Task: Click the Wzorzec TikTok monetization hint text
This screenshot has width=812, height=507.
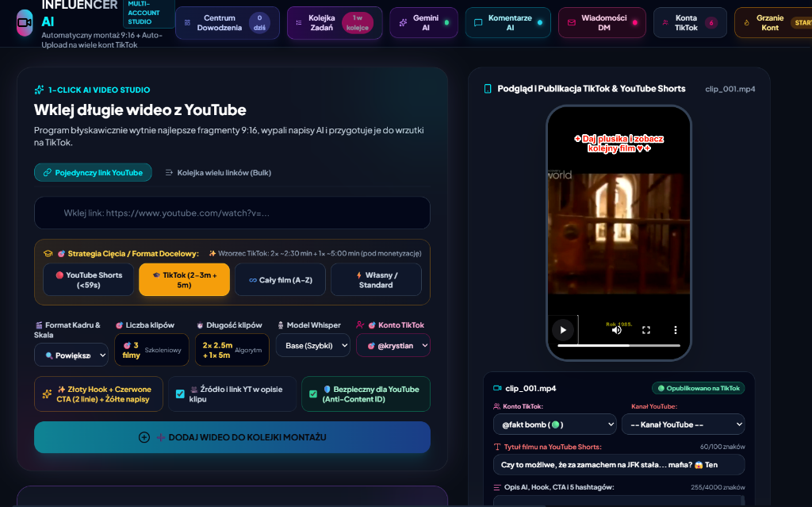Action: [316, 254]
